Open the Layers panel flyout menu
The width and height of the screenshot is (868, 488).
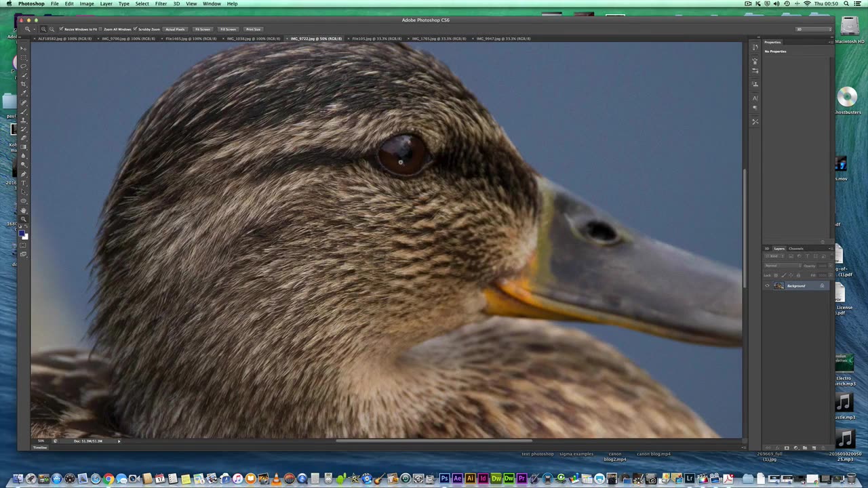click(x=831, y=249)
